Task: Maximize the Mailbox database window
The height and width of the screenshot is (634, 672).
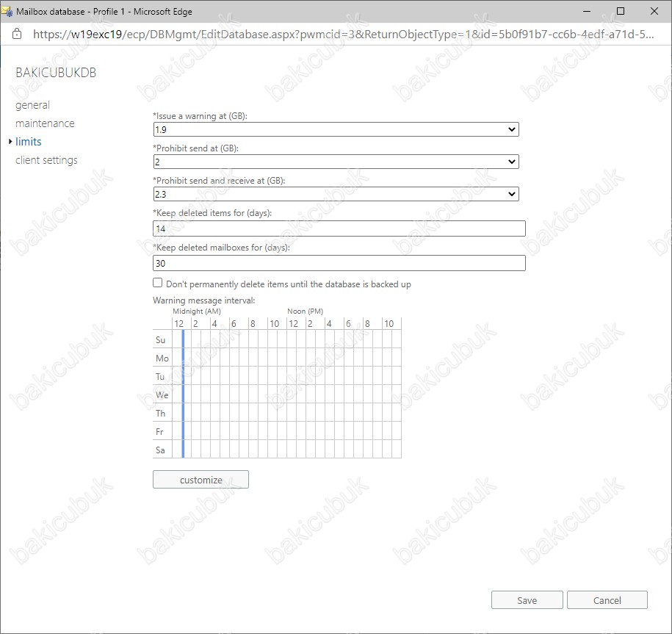Action: click(x=620, y=12)
